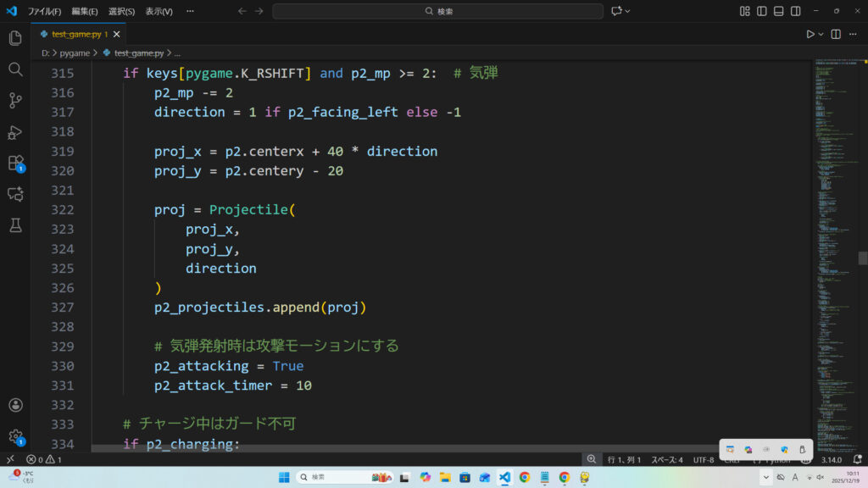The image size is (868, 488).
Task: Expand the Copilot chat dropdown in title bar
Action: pos(628,11)
